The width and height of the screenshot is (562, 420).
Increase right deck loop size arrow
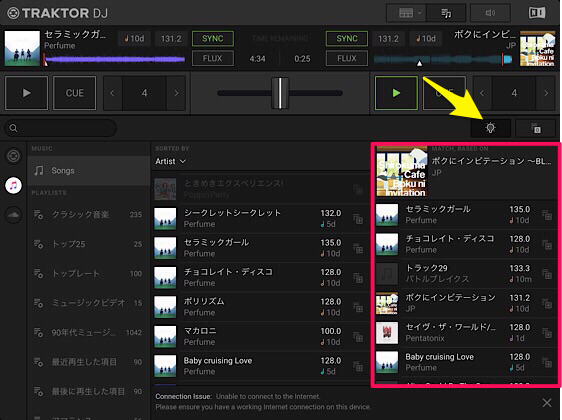pyautogui.click(x=546, y=93)
